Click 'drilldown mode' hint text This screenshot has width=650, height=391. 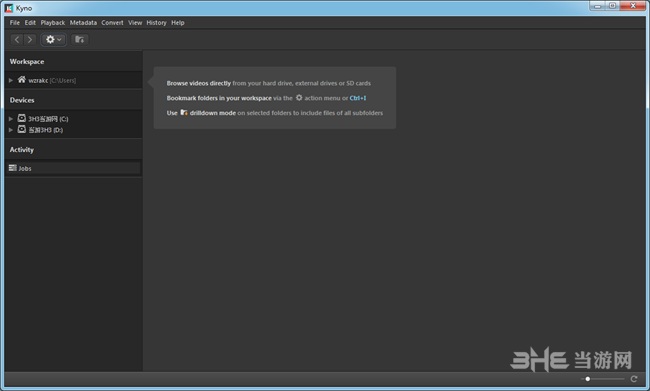click(213, 113)
